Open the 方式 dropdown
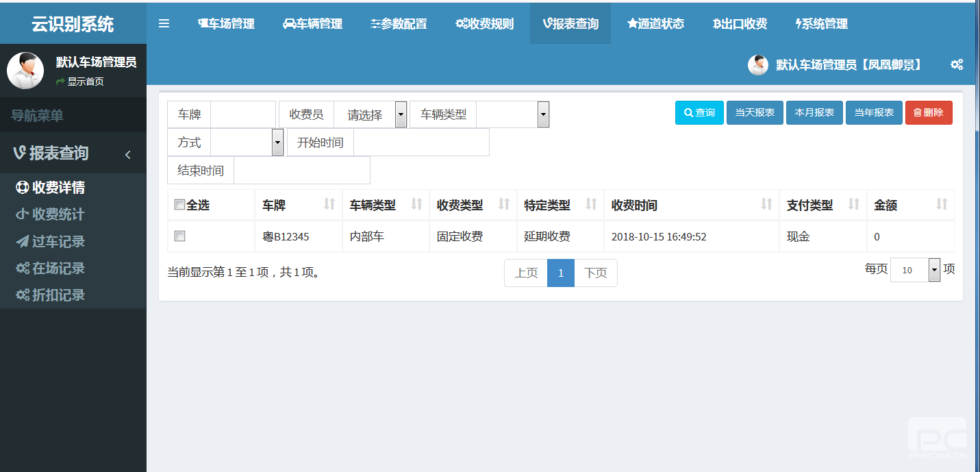The height and width of the screenshot is (472, 980). coord(247,142)
